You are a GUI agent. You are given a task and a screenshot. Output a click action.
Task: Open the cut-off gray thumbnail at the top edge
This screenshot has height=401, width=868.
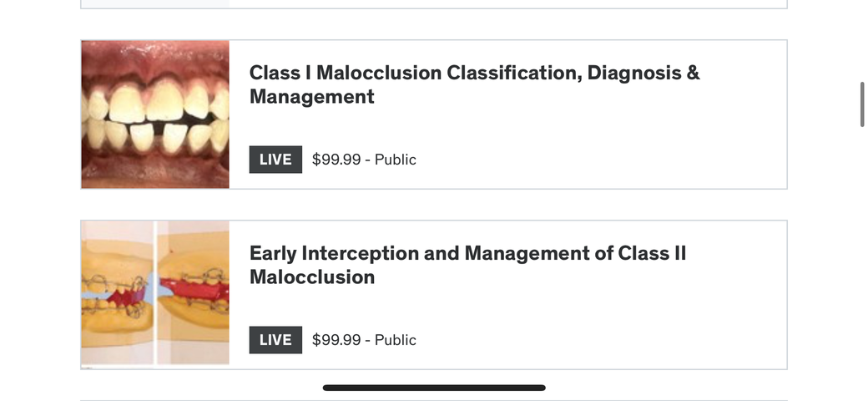pos(155,3)
